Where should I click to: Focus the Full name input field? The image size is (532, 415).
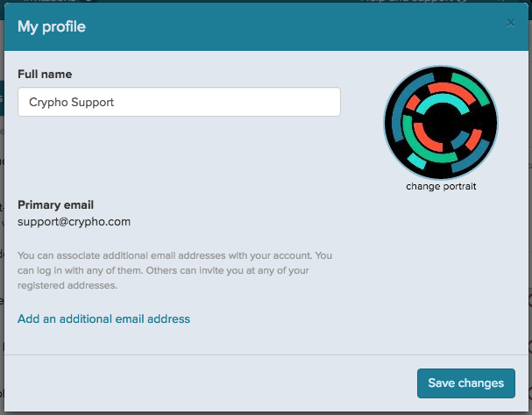[179, 102]
